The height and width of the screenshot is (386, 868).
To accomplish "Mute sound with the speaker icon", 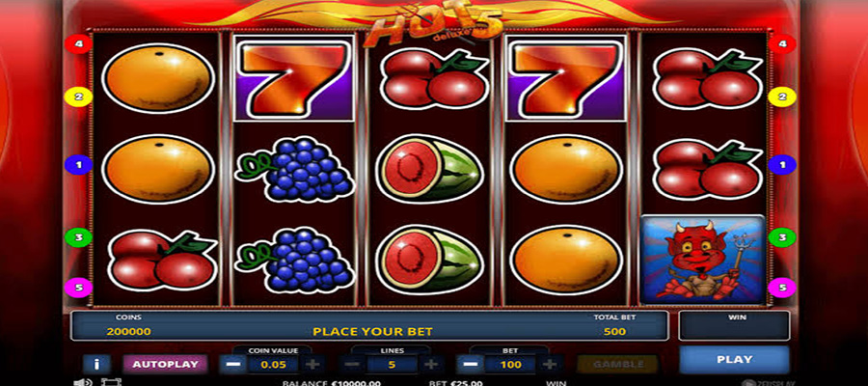I will click(x=83, y=382).
